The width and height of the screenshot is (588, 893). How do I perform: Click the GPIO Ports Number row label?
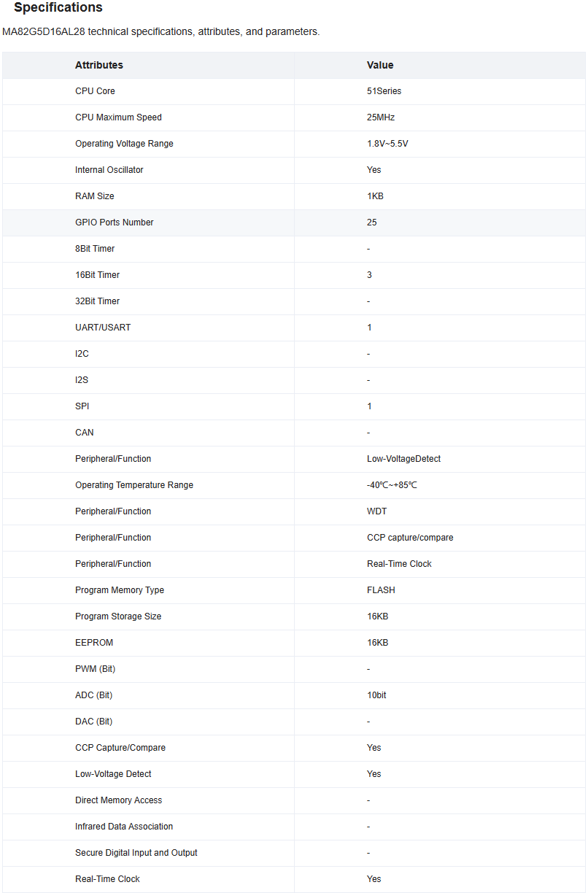tap(115, 223)
